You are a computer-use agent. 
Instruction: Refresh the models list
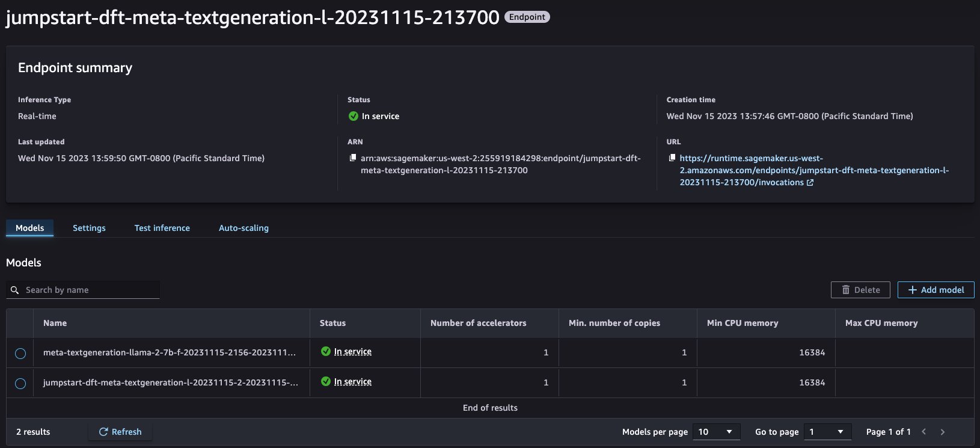pos(120,432)
